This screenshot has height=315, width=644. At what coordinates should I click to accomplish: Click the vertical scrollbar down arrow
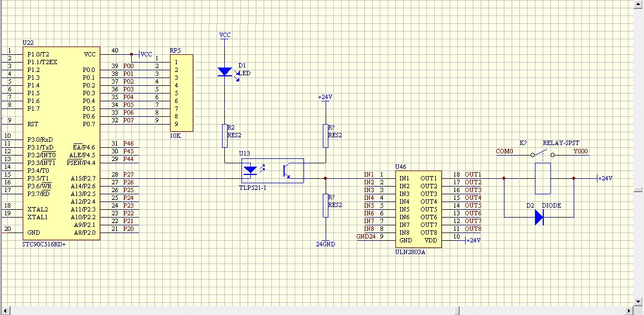[x=638, y=301]
